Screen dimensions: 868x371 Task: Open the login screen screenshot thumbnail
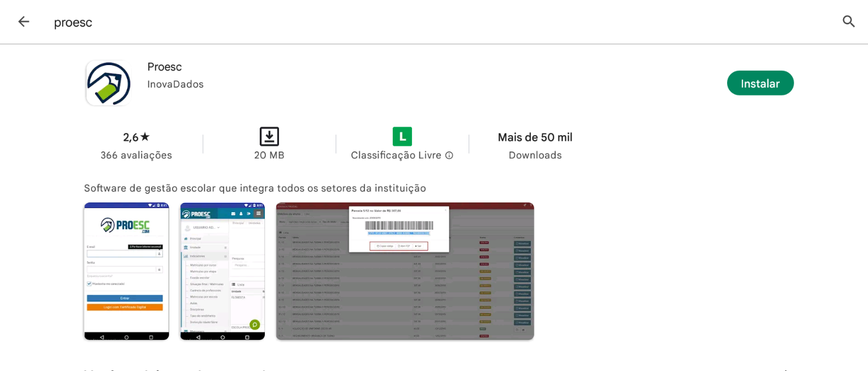(127, 271)
